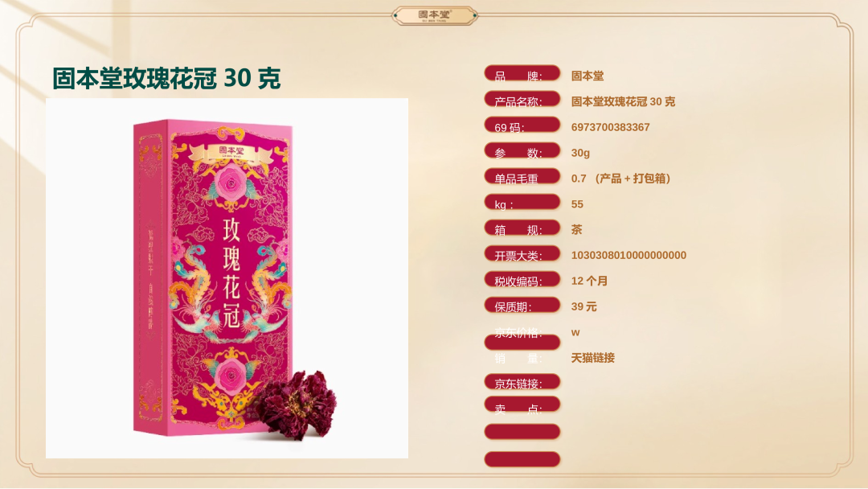Select the 产品名称 label pill
This screenshot has height=489, width=868.
tap(522, 99)
